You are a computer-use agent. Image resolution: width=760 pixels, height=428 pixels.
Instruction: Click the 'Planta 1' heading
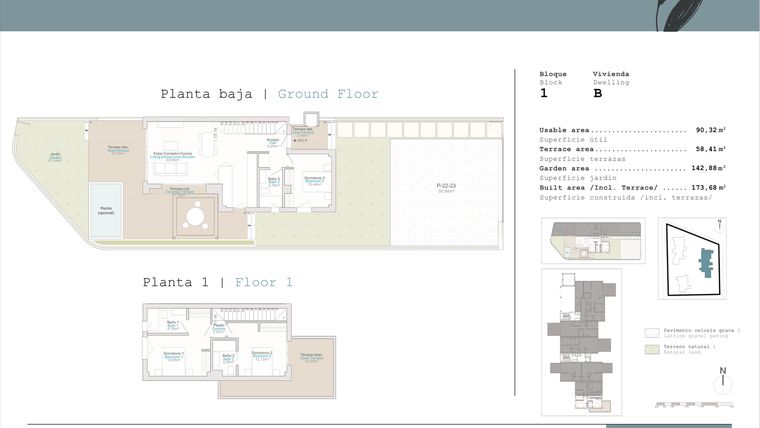point(175,282)
